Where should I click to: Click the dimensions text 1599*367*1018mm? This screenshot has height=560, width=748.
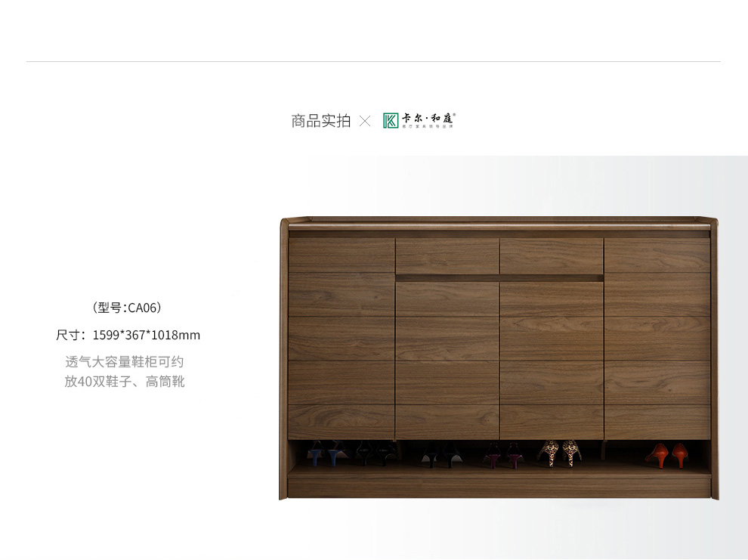pos(146,335)
